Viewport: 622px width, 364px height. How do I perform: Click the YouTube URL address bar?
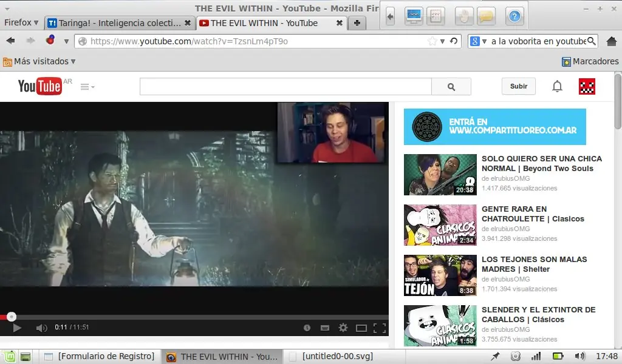(x=258, y=41)
